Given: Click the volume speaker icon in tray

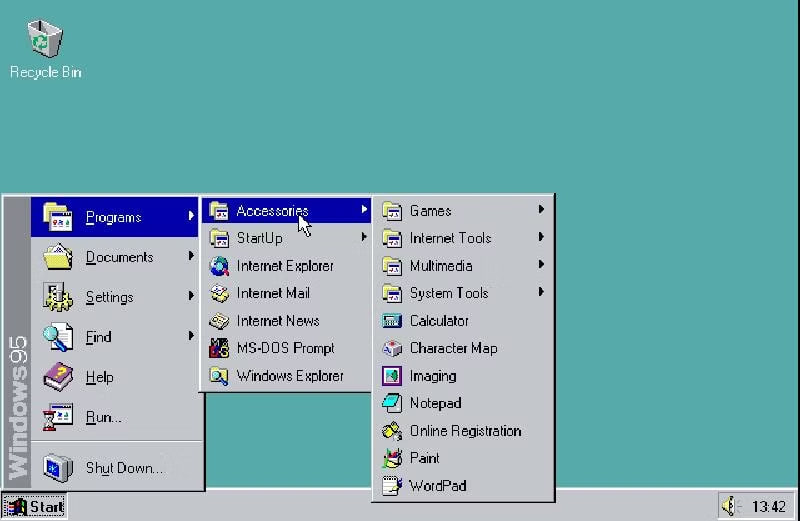Looking at the screenshot, I should 730,506.
